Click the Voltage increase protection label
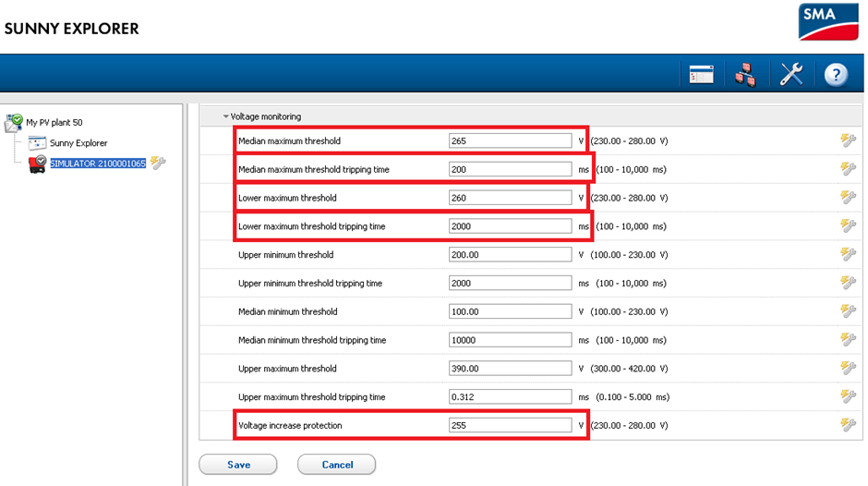Image resolution: width=868 pixels, height=486 pixels. click(x=290, y=425)
